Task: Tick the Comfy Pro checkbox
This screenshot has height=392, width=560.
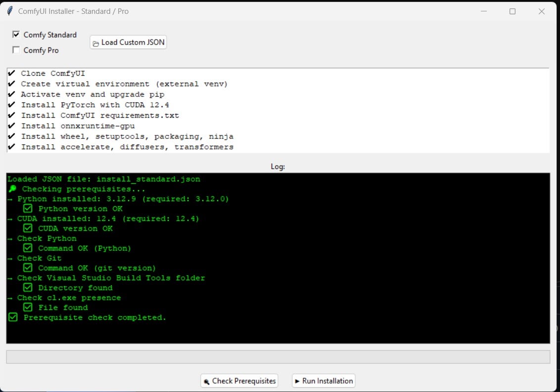Action: (16, 50)
